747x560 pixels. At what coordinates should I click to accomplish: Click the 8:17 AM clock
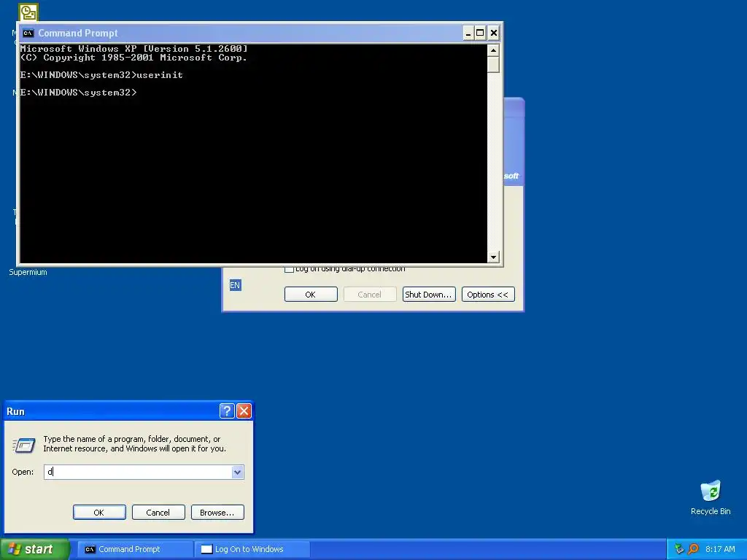click(720, 549)
